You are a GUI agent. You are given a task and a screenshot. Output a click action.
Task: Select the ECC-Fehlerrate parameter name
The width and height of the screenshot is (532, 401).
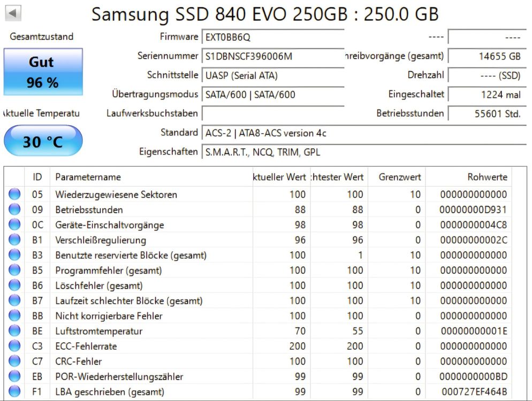pyautogui.click(x=86, y=346)
